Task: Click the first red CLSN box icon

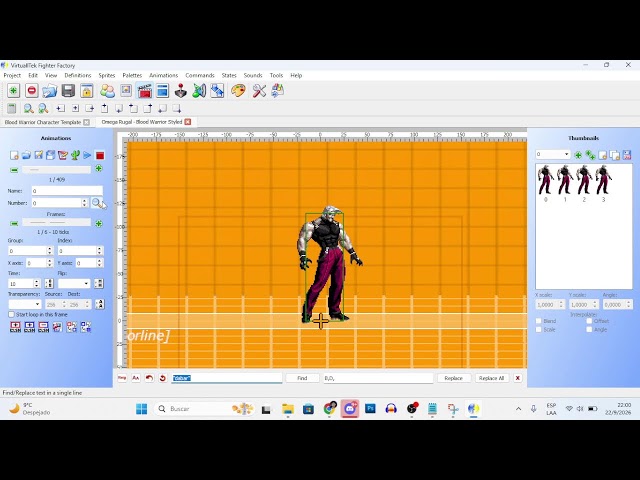Action: 15,327
